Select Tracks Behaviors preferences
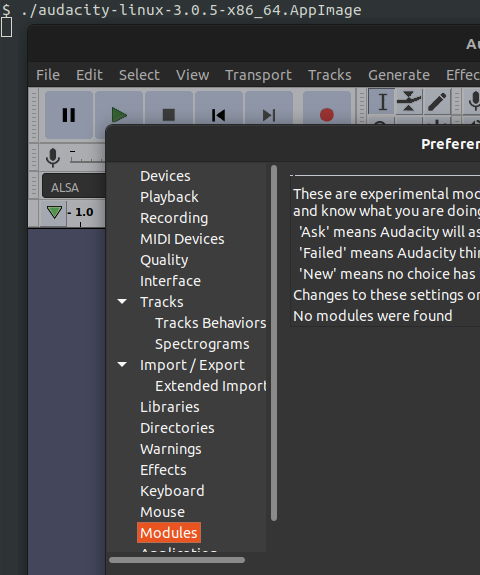Viewport: 480px width, 575px height. pos(210,323)
